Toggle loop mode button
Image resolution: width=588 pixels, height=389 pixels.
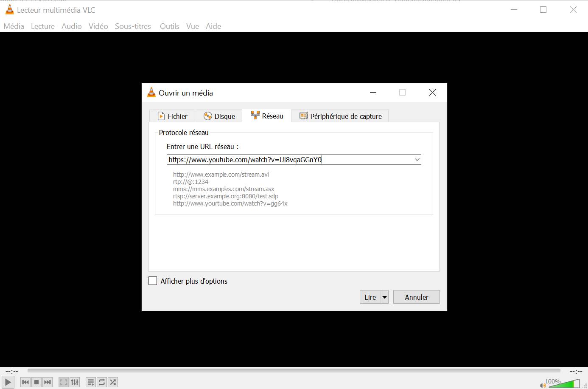click(x=102, y=382)
